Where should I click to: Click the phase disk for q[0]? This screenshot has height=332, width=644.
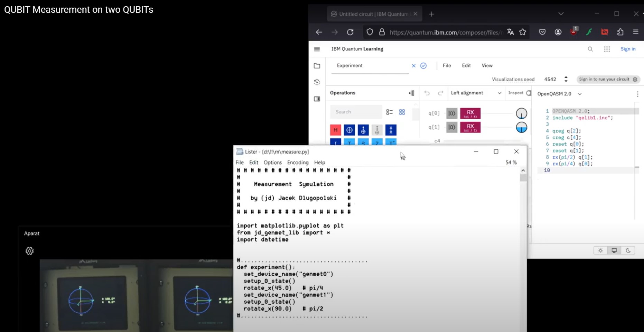tap(521, 113)
